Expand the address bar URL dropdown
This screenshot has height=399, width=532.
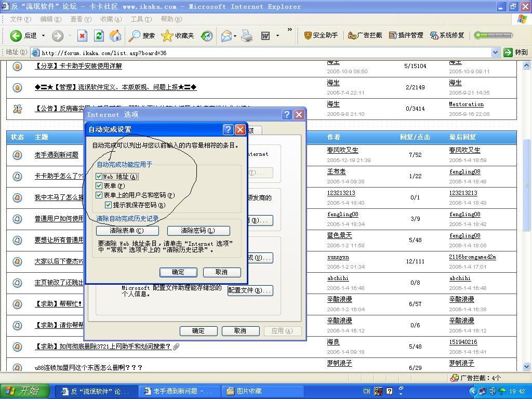pyautogui.click(x=495, y=52)
